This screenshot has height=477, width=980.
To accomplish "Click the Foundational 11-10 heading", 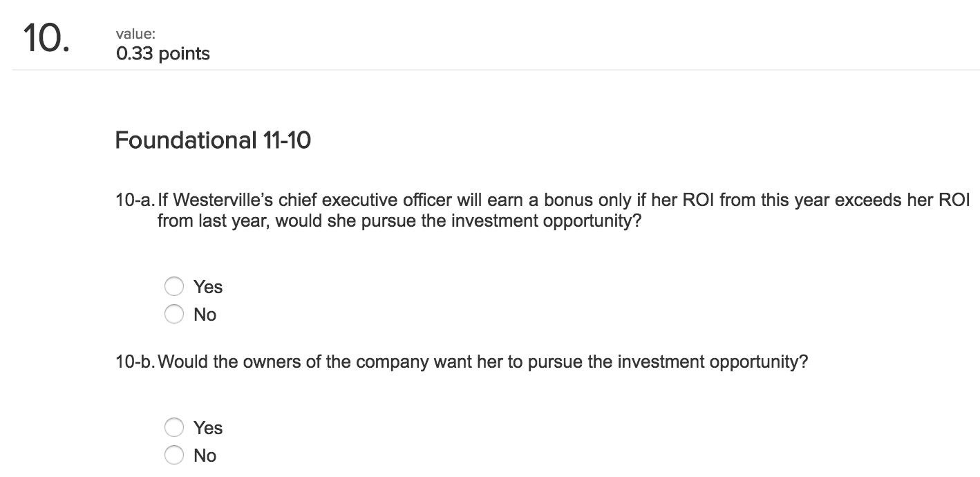I will (213, 140).
